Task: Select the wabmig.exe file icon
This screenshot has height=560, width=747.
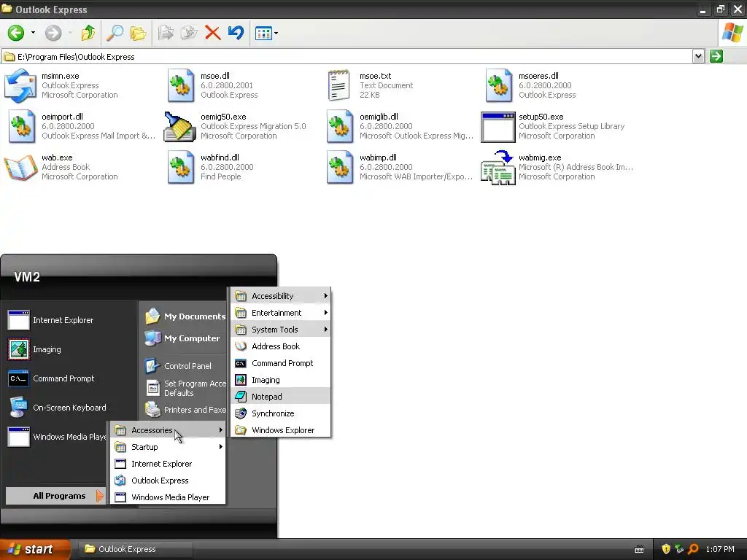Action: point(498,168)
